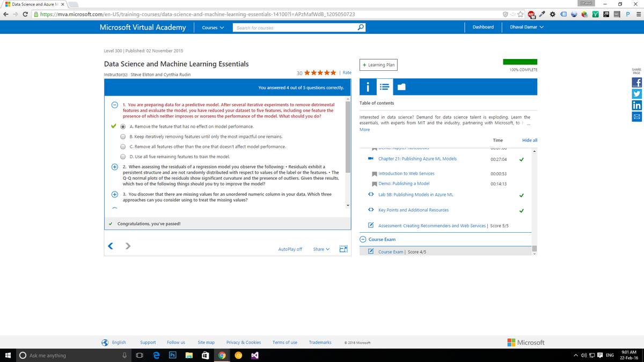Click the table of contents scrollbar
Image resolution: width=644 pixels, height=362 pixels.
tap(534, 249)
